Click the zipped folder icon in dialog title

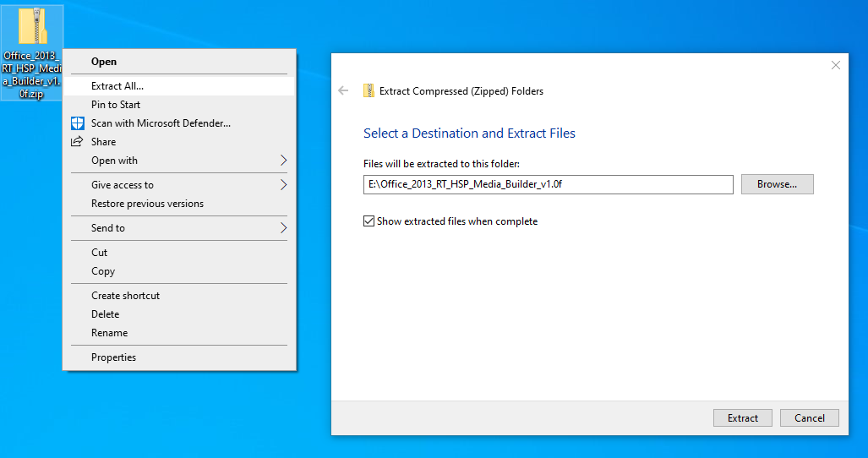[368, 90]
